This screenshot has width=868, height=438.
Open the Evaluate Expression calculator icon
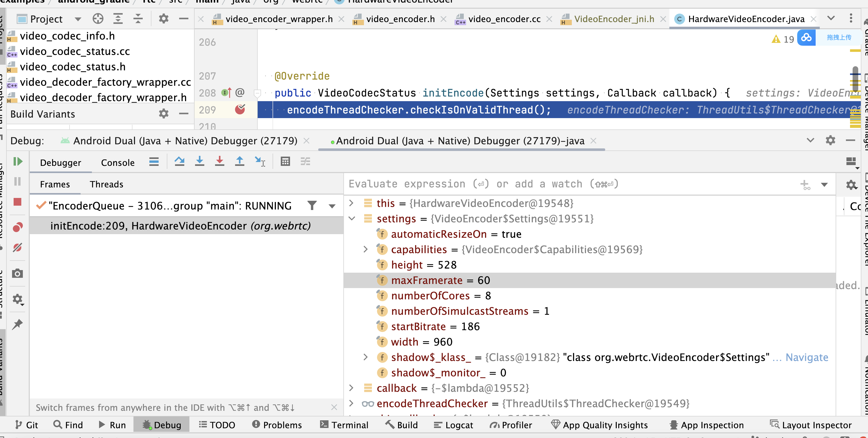tap(285, 161)
